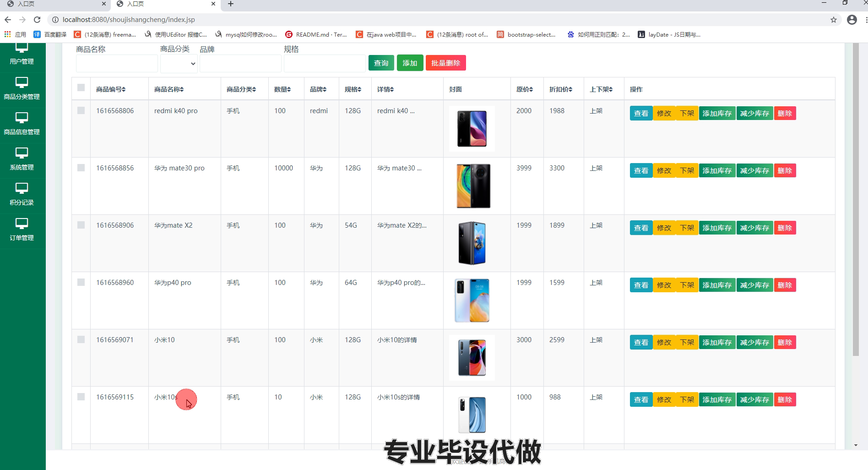Click 删除 for 小米10s
The image size is (868, 470).
coord(785,400)
